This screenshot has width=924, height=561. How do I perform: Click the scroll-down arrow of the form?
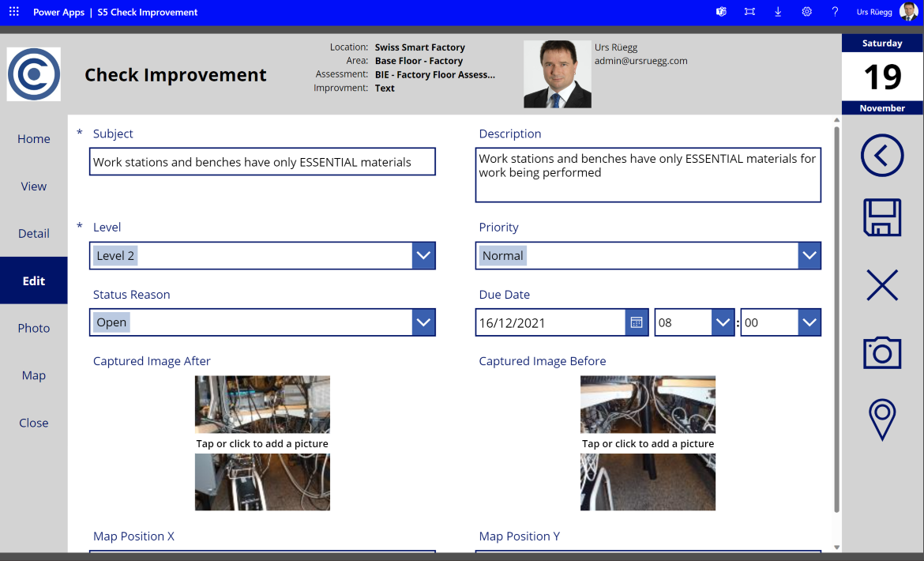[x=837, y=548]
